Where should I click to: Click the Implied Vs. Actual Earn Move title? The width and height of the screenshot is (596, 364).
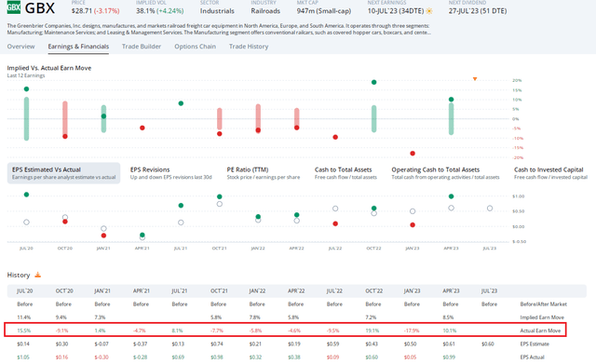click(49, 68)
